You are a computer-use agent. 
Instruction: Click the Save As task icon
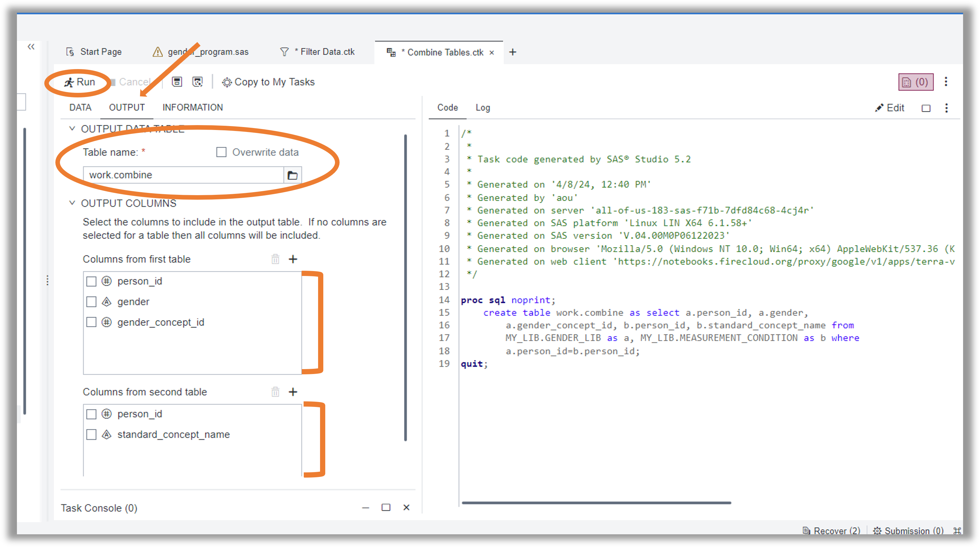(197, 82)
